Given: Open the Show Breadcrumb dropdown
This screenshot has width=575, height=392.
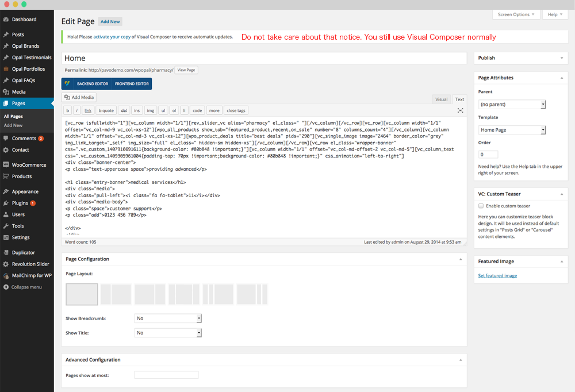Looking at the screenshot, I should [x=168, y=318].
